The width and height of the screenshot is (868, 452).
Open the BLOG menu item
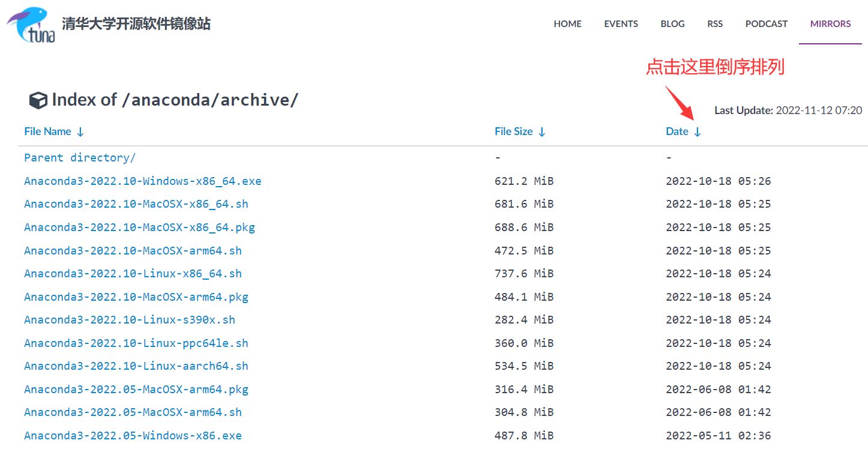pyautogui.click(x=672, y=24)
